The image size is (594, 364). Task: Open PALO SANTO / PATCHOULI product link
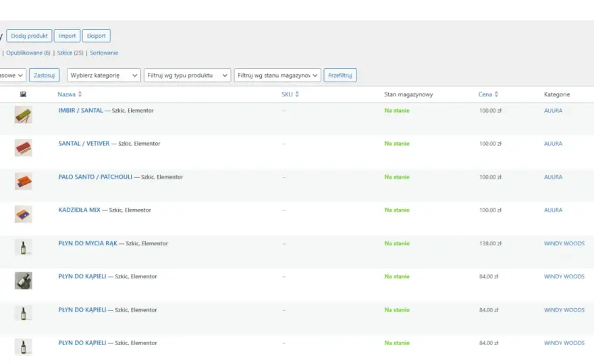pyautogui.click(x=95, y=177)
